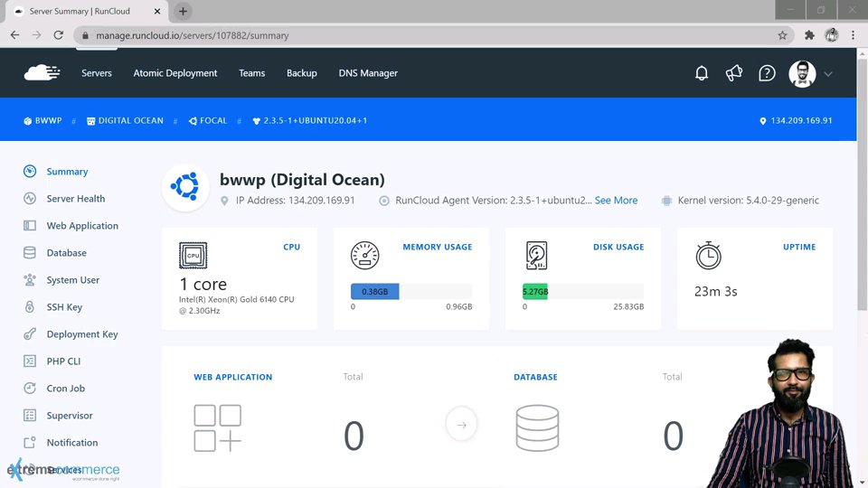Open Notification in the sidebar
The width and height of the screenshot is (868, 488).
[72, 443]
